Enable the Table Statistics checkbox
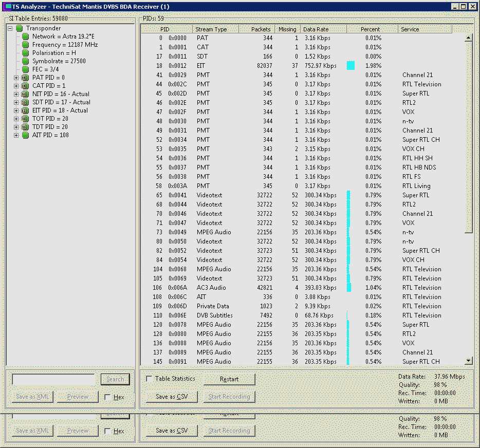Screen dimensions: 480x448 (x=149, y=379)
